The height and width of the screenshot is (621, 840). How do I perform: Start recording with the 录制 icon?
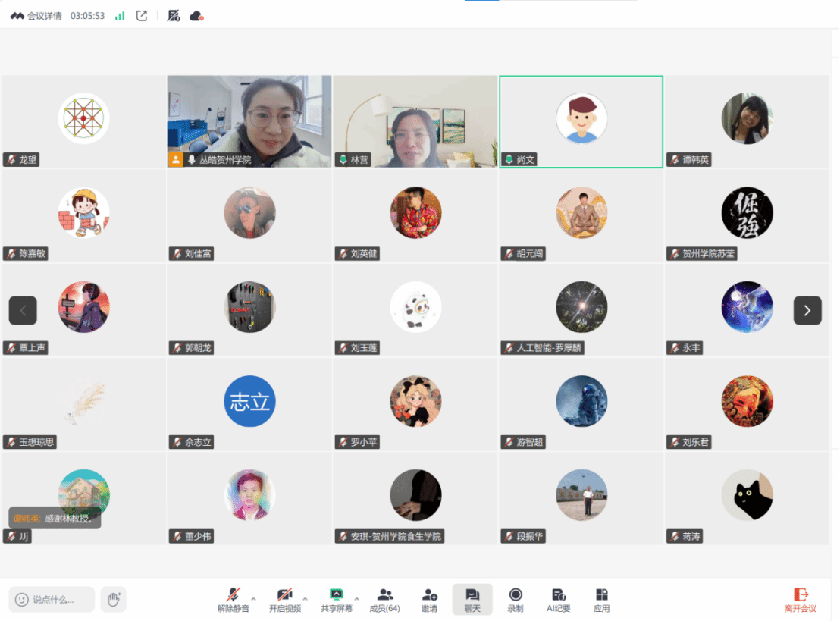click(x=516, y=599)
